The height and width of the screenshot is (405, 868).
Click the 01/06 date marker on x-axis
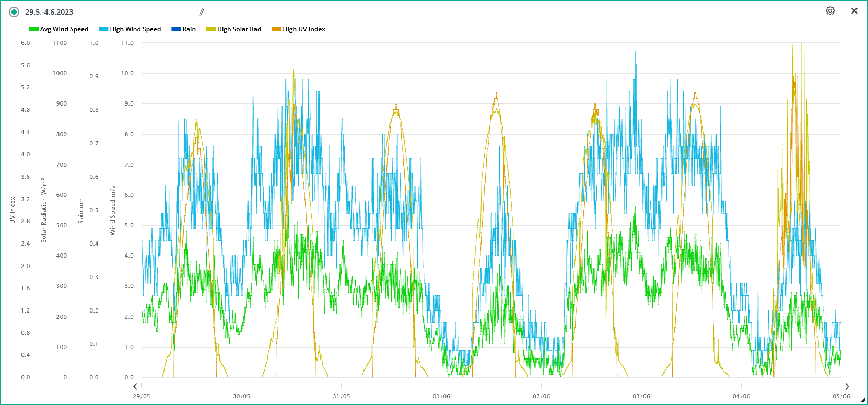point(441,396)
